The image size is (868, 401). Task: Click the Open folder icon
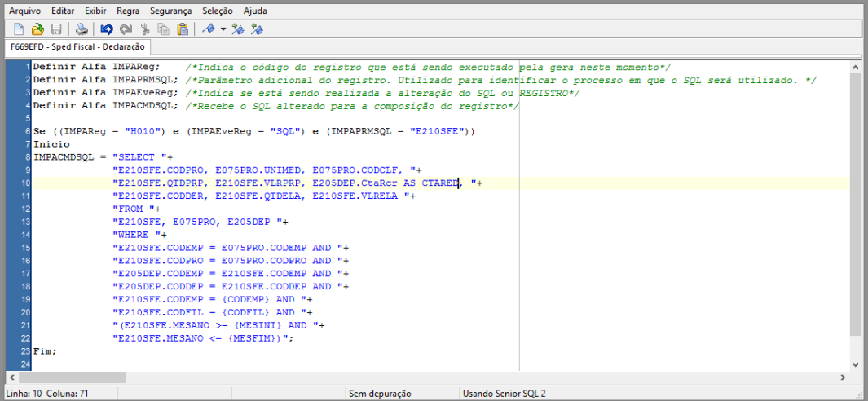click(x=37, y=29)
